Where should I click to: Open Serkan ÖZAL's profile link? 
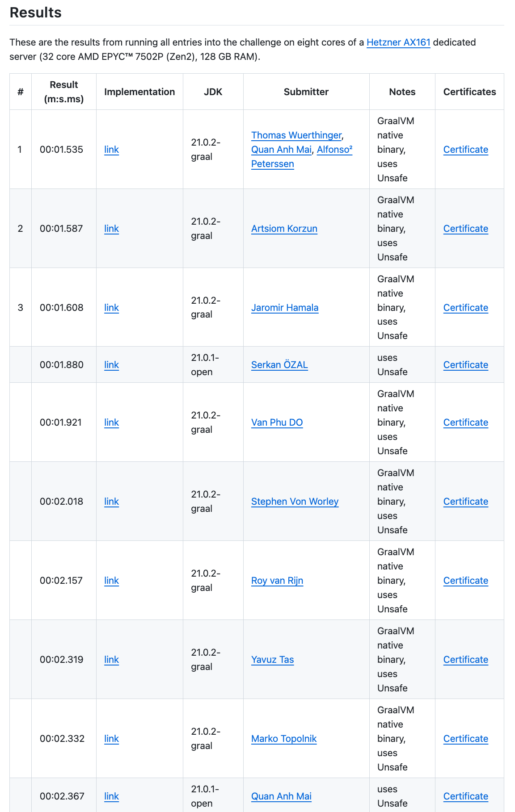[279, 365]
